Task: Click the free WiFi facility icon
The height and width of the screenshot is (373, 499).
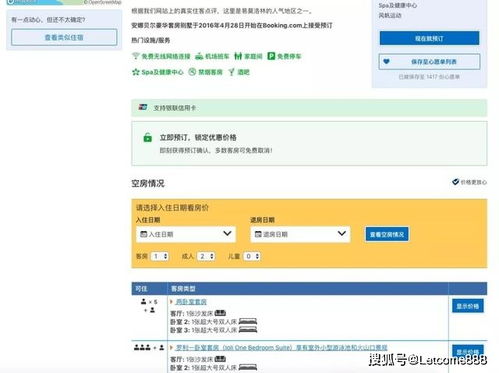Action: click(x=135, y=56)
